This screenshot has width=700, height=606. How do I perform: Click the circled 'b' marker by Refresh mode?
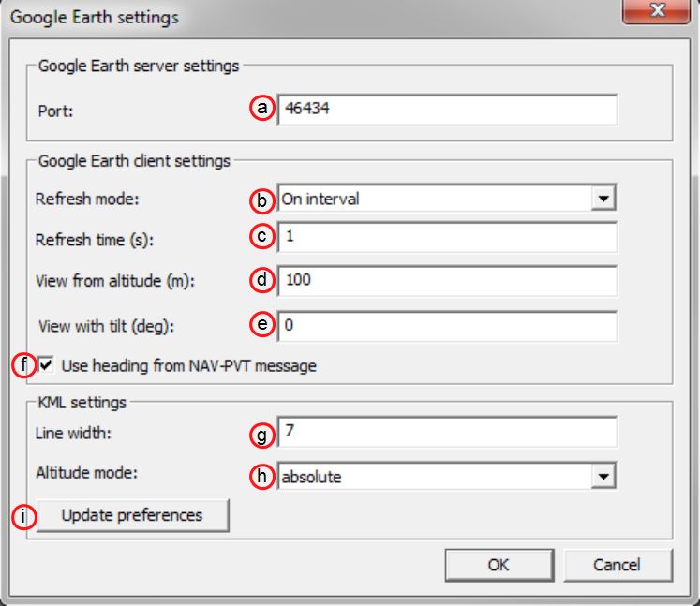[x=262, y=200]
